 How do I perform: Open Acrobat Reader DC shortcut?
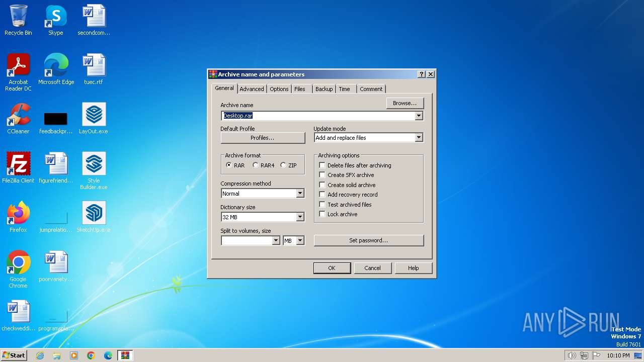pos(18,72)
